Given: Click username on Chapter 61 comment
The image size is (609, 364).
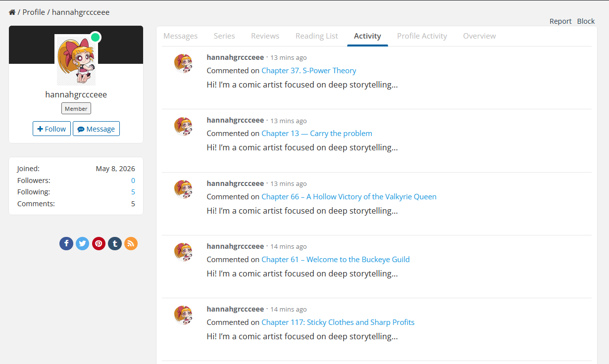Looking at the screenshot, I should click(x=235, y=246).
